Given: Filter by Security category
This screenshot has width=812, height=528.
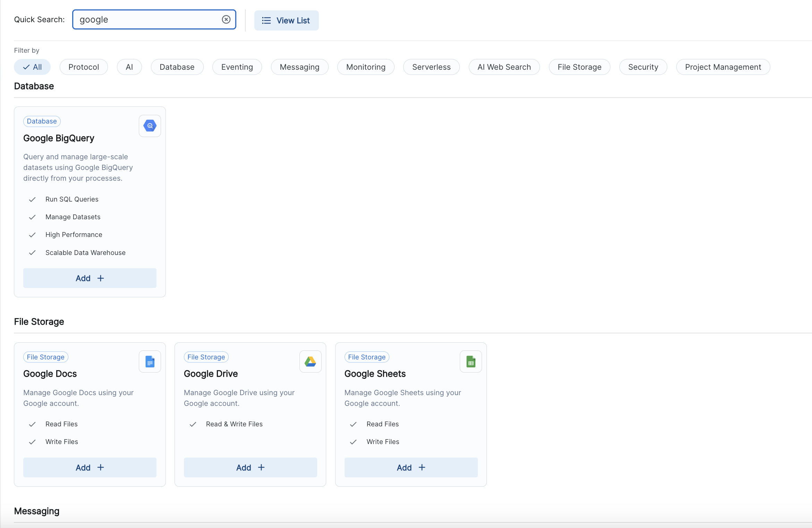Looking at the screenshot, I should (x=643, y=67).
